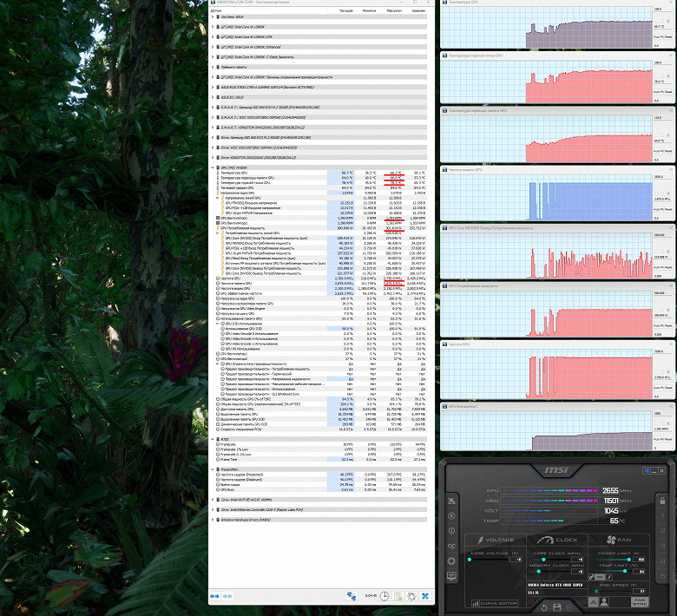This screenshot has width=677, height=616.
Task: Select Afterburner profile slot 3
Action: click(x=662, y=546)
